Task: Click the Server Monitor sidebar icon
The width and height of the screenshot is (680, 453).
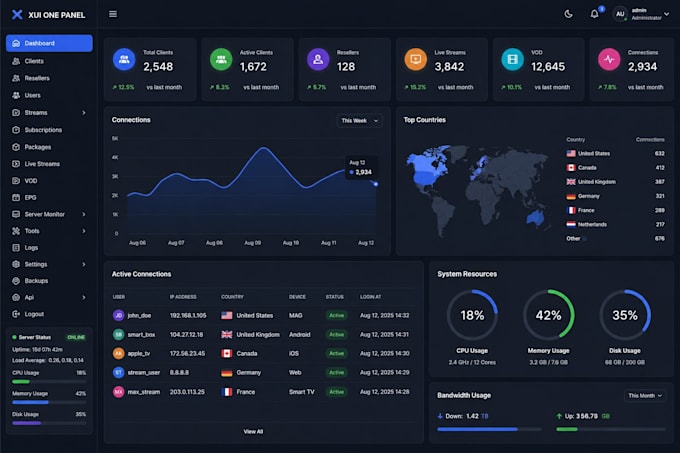Action: coord(16,214)
